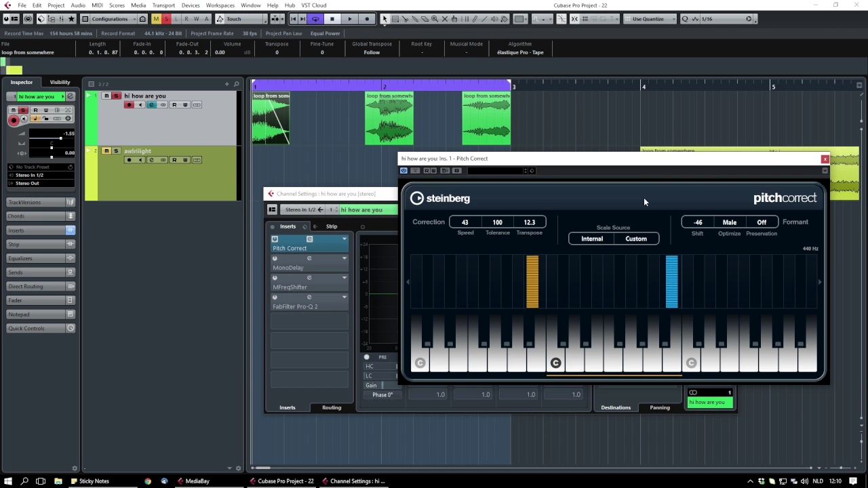Open the Transport menu
868x488 pixels.
pos(163,5)
